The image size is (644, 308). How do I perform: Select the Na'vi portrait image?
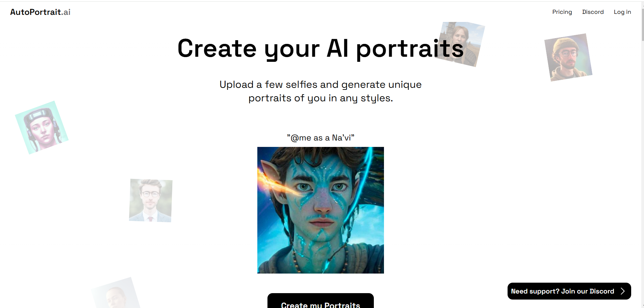(320, 210)
